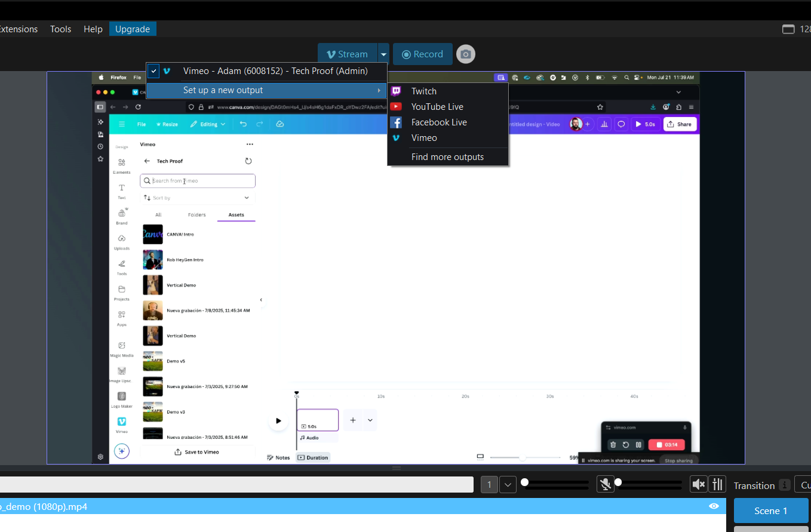Click the red 03:14 stop recording button
The width and height of the screenshot is (811, 532).
click(x=665, y=445)
